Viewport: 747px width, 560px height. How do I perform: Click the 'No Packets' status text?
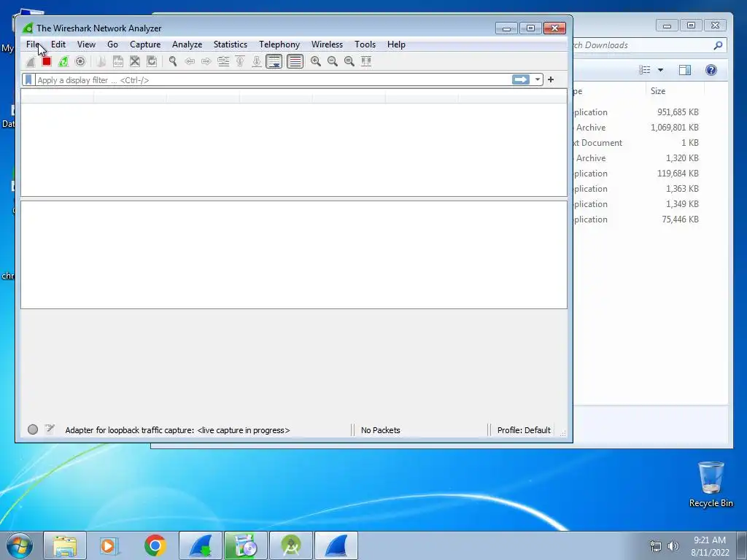pyautogui.click(x=380, y=430)
